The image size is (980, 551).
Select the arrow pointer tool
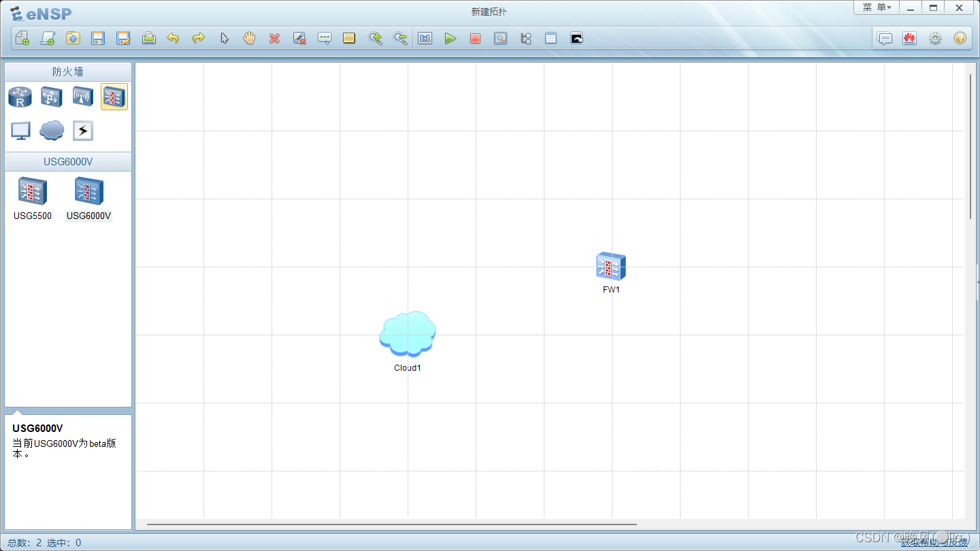pos(224,38)
